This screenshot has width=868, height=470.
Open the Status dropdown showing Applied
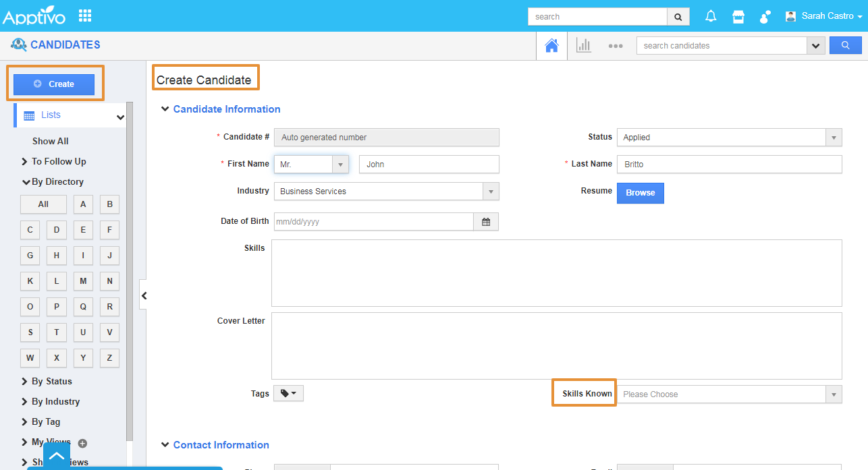729,138
